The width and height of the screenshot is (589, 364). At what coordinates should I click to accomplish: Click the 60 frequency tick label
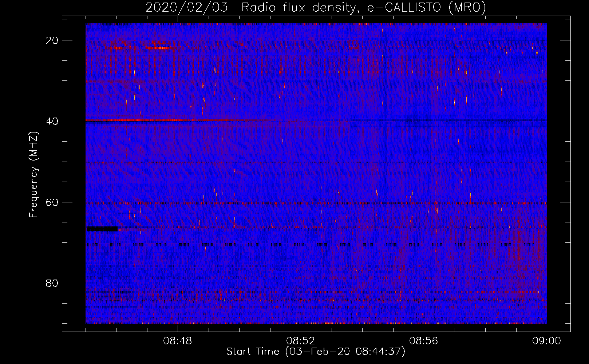tap(52, 202)
